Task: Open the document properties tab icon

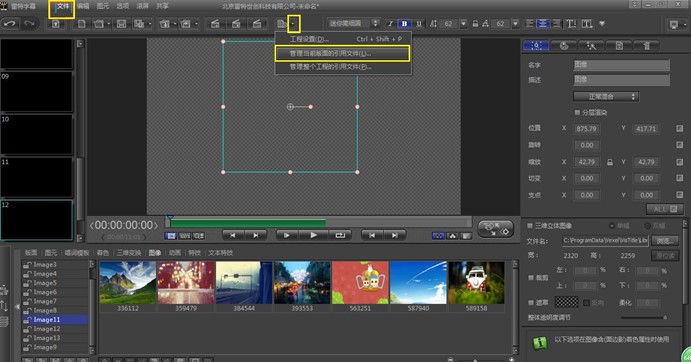Action: [x=619, y=46]
